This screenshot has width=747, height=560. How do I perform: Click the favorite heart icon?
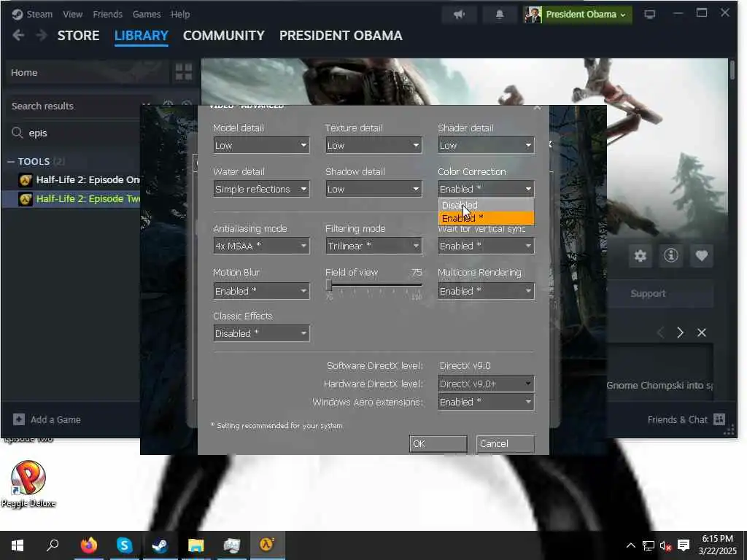pyautogui.click(x=701, y=256)
